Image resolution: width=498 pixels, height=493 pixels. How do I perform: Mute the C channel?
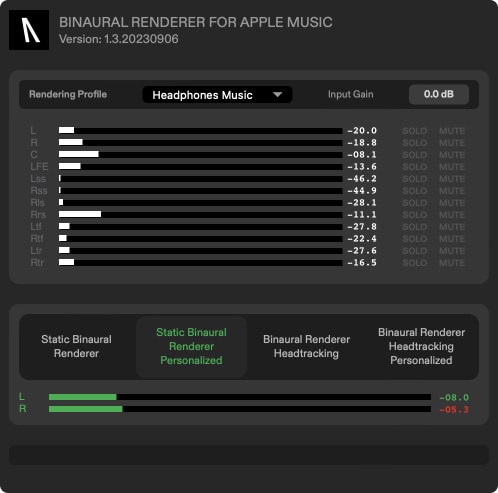(452, 155)
